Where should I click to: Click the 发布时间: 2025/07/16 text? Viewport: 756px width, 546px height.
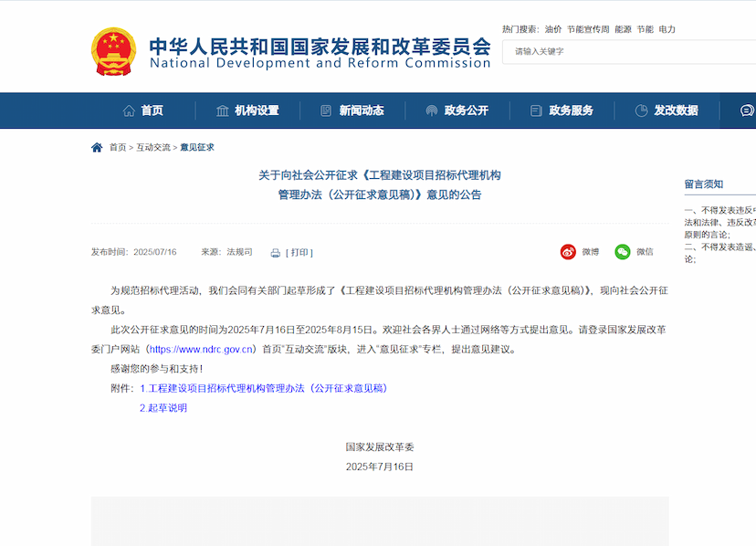pos(134,252)
